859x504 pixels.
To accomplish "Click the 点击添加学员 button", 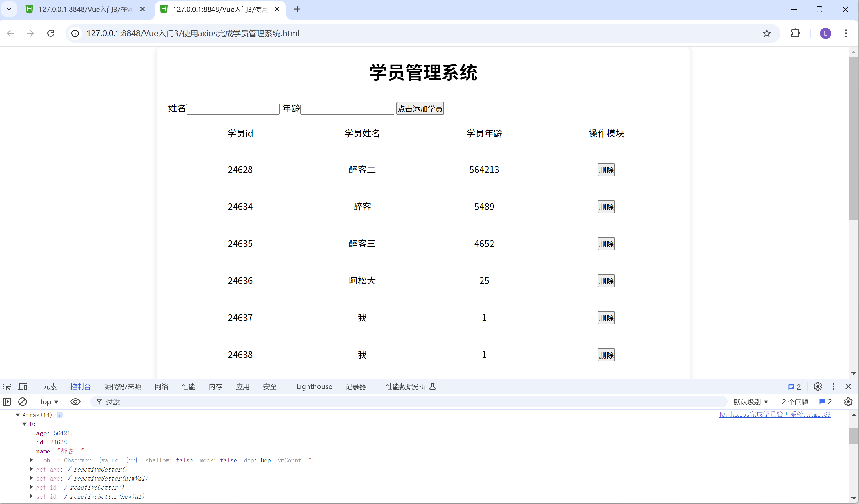I will (x=420, y=109).
